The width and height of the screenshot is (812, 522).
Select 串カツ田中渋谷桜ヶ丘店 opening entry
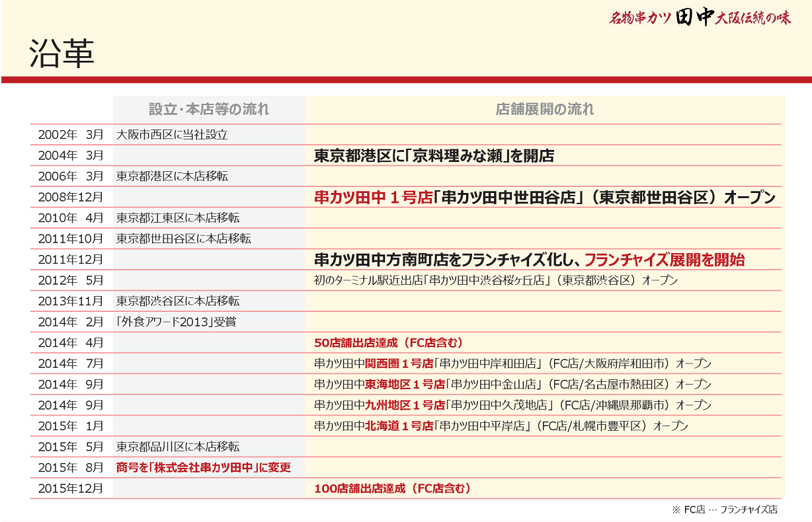point(496,280)
